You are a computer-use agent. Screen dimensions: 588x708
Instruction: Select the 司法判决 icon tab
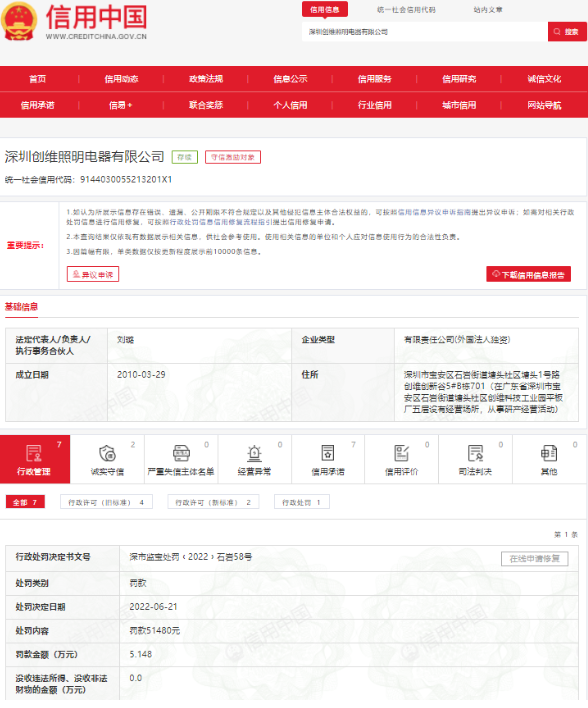475,459
